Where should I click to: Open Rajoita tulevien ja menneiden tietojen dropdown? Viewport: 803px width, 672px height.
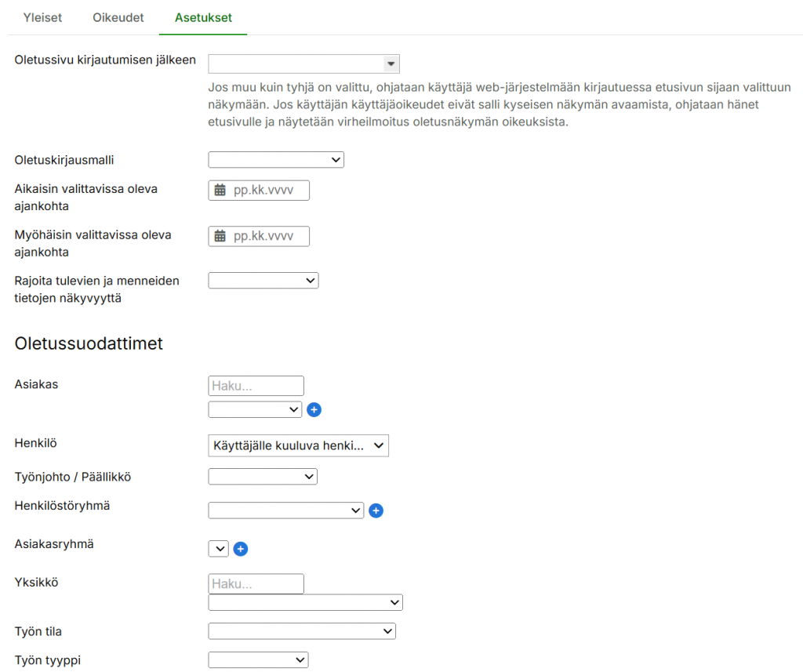(263, 280)
